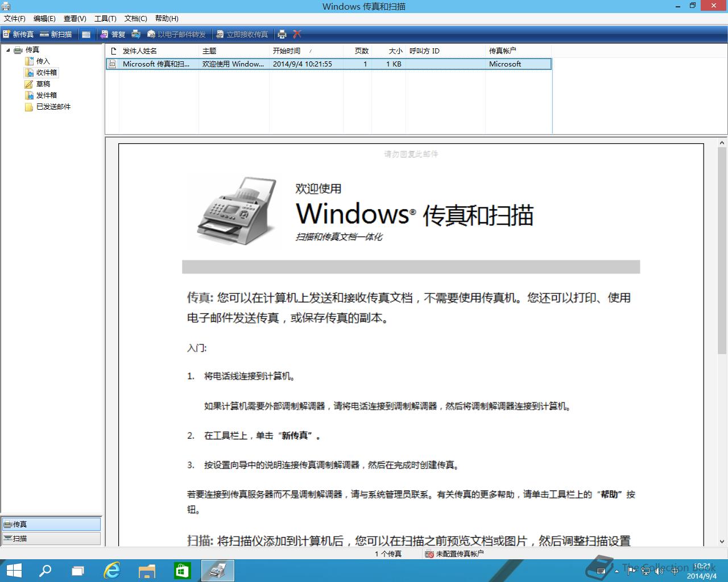This screenshot has height=582, width=728.
Task: Open the 文件(F) menu
Action: (15, 19)
